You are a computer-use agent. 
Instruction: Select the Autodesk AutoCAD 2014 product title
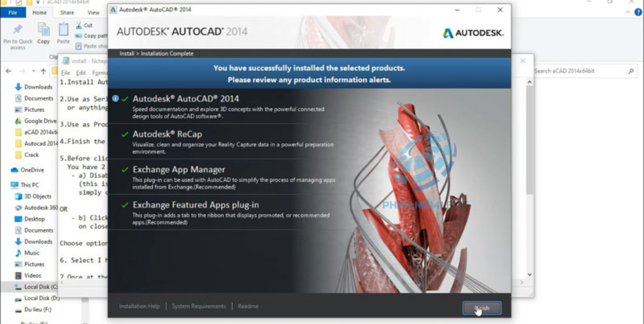point(187,99)
